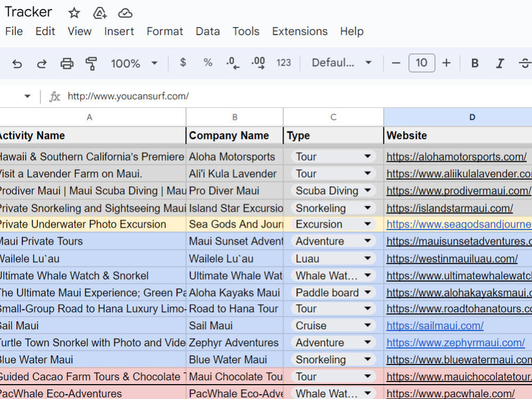Check cloud save status icon
532x399 pixels.
[125, 13]
